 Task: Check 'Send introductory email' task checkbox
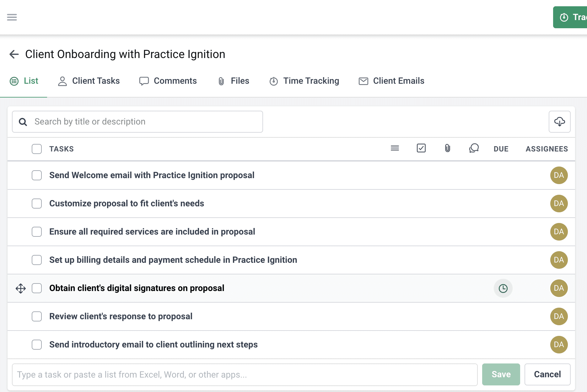coord(37,345)
